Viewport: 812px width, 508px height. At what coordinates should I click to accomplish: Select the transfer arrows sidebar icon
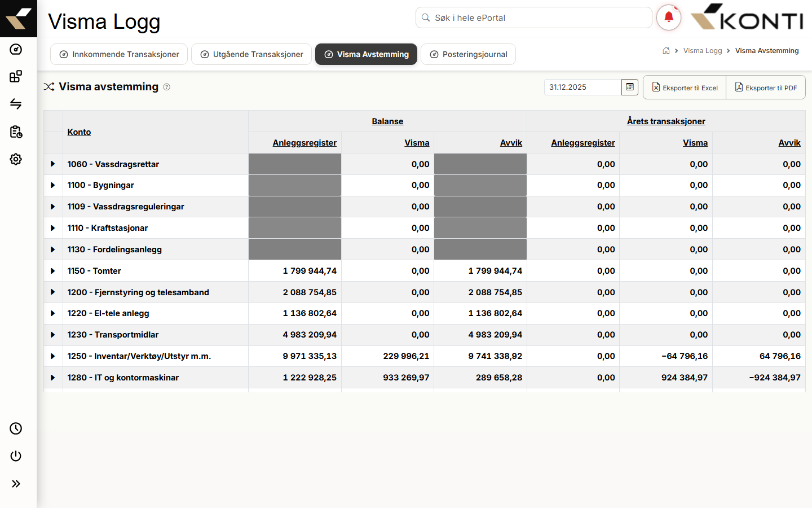click(16, 104)
